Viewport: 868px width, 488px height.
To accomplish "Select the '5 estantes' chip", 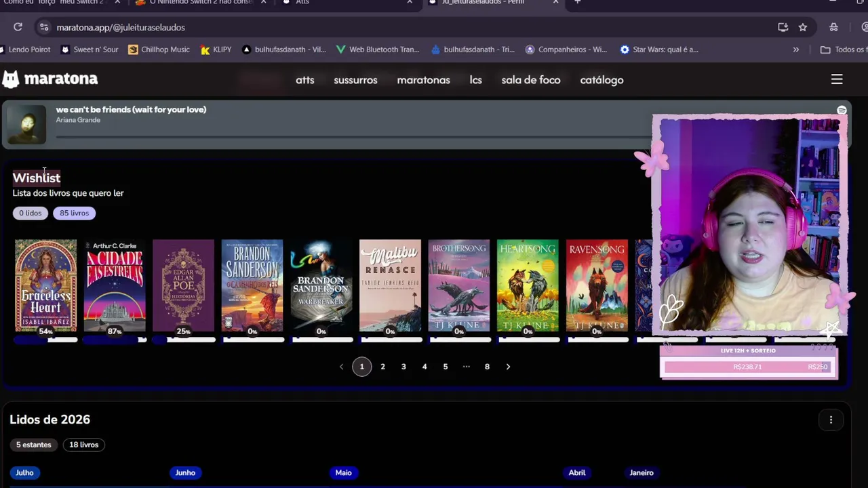I will [34, 445].
